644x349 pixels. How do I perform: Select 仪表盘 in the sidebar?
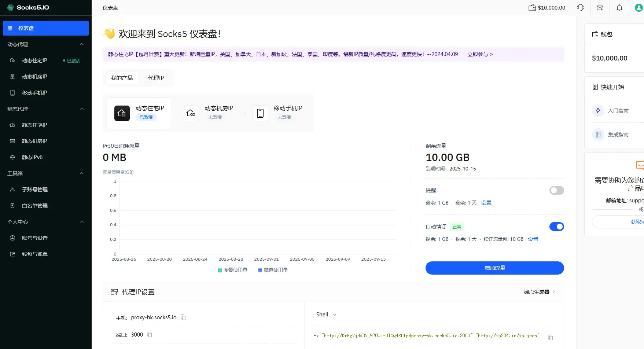[46, 28]
